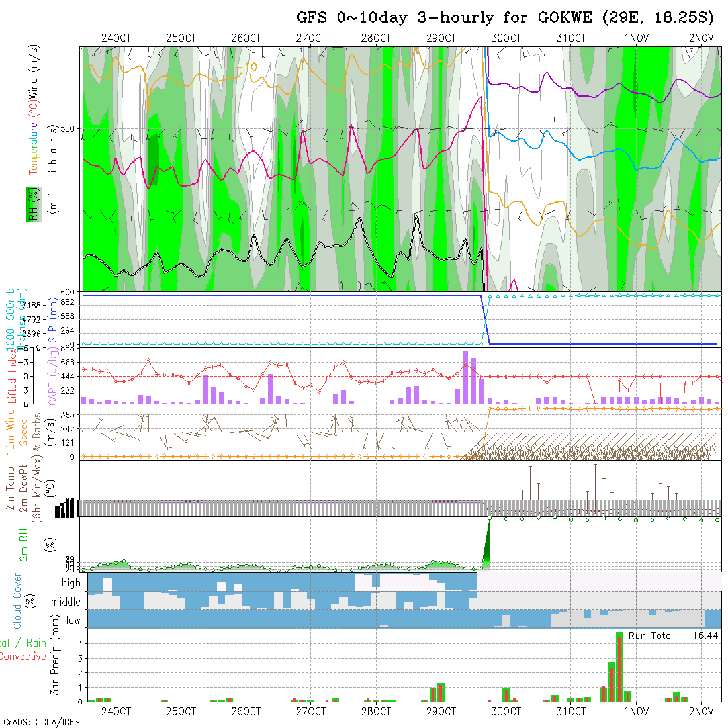Click the 25OCT label on the bottom axis

pos(181,711)
